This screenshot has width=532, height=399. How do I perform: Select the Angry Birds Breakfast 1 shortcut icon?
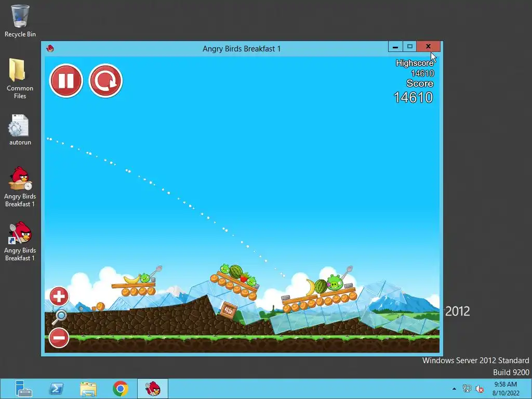click(20, 241)
